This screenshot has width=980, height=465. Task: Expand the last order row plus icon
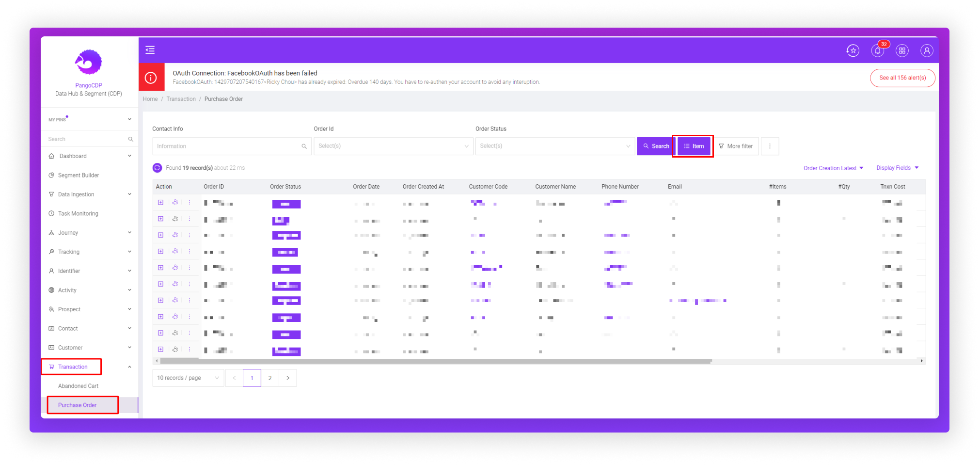pyautogui.click(x=160, y=349)
